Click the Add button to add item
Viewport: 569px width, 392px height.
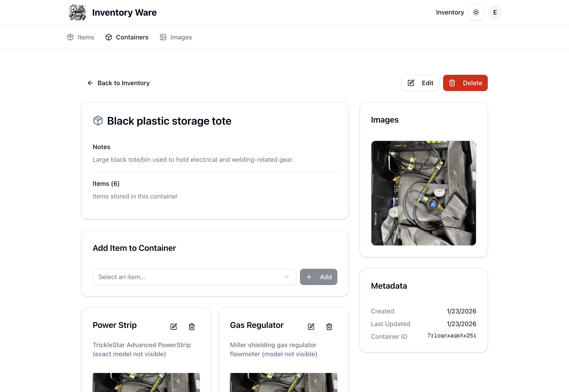click(x=319, y=277)
